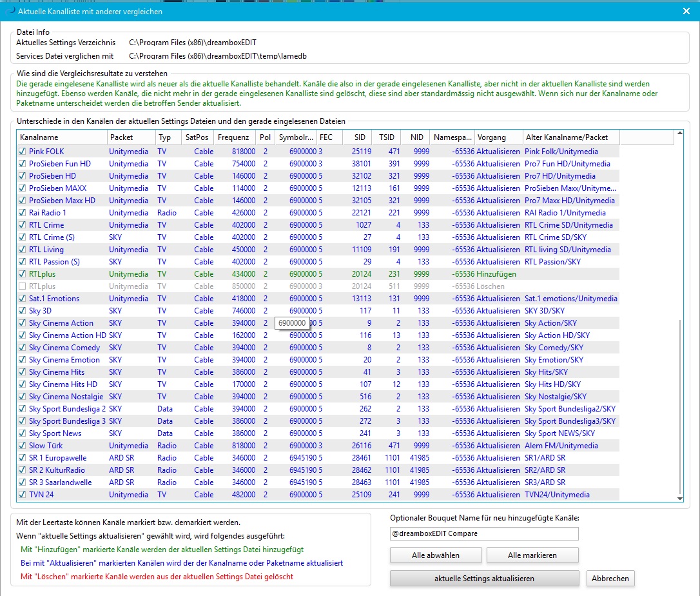Toggle the Sky 3D channel checkbox

click(23, 311)
